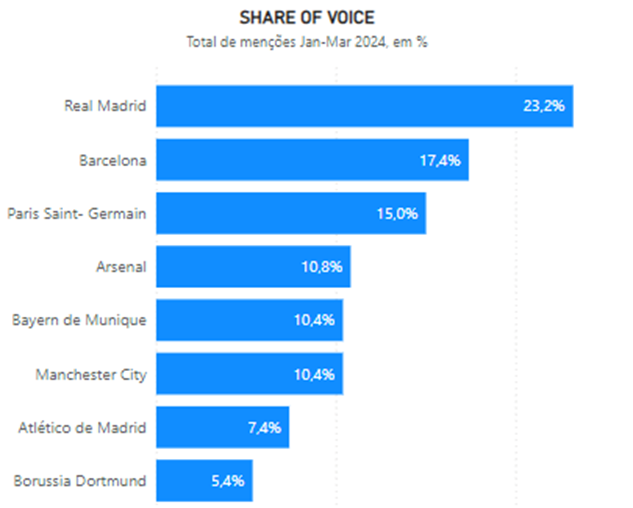Click the Real Madrid axis label

tap(105, 106)
